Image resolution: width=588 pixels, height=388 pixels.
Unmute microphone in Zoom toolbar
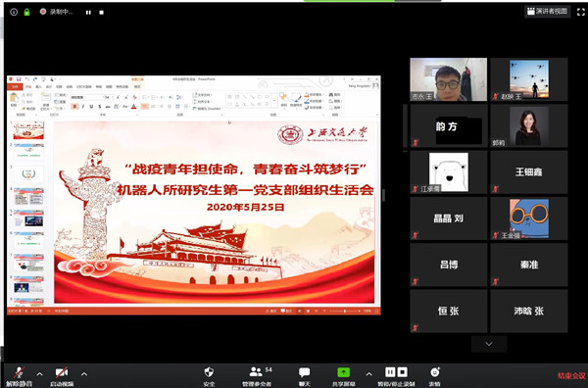tap(20, 376)
